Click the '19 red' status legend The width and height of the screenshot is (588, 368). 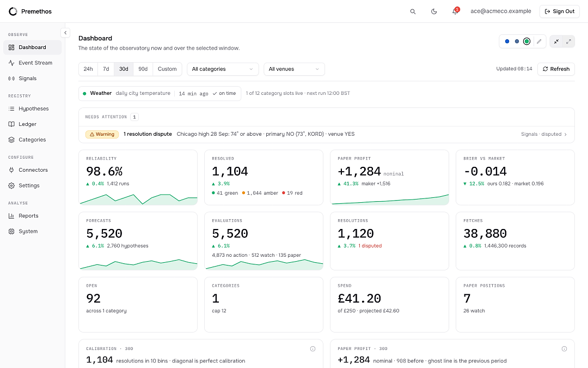point(292,193)
